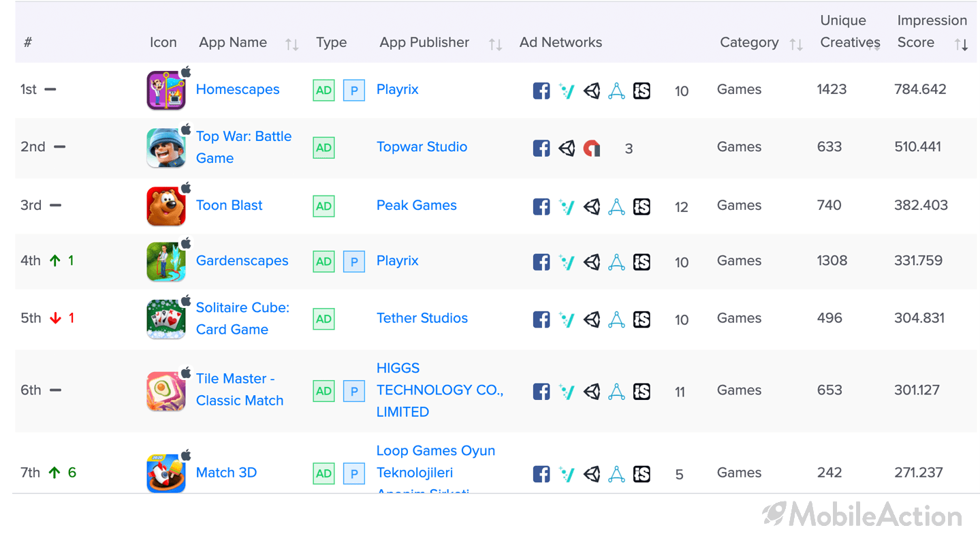Click the Icon column header
The image size is (980, 560).
point(163,42)
